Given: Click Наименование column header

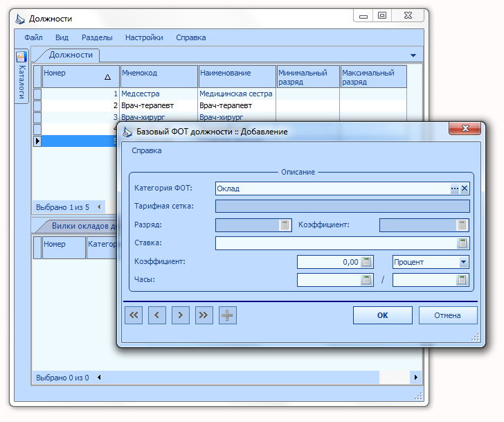Looking at the screenshot, I should [x=237, y=76].
